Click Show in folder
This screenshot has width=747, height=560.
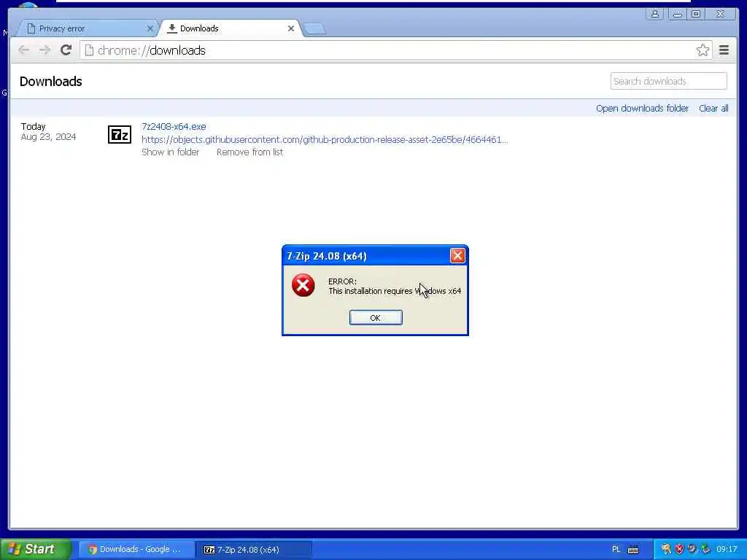click(170, 152)
